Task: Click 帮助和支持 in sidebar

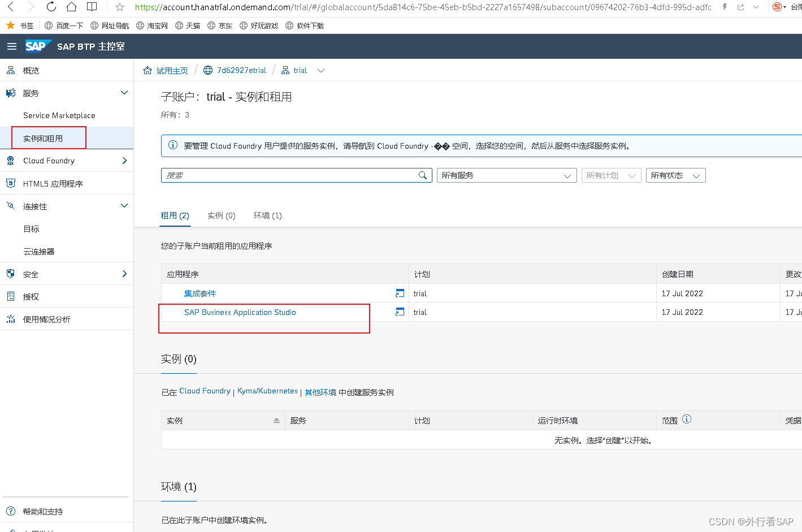Action: tap(43, 512)
